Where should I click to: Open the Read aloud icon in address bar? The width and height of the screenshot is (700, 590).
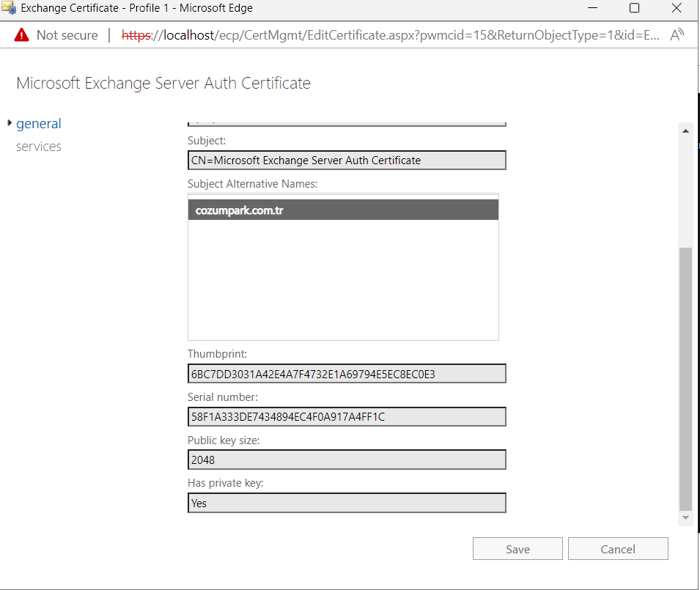click(677, 34)
